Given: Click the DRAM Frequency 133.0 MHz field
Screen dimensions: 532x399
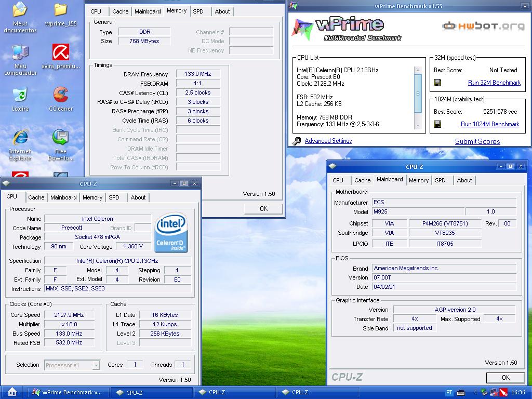Looking at the screenshot, I should (198, 74).
